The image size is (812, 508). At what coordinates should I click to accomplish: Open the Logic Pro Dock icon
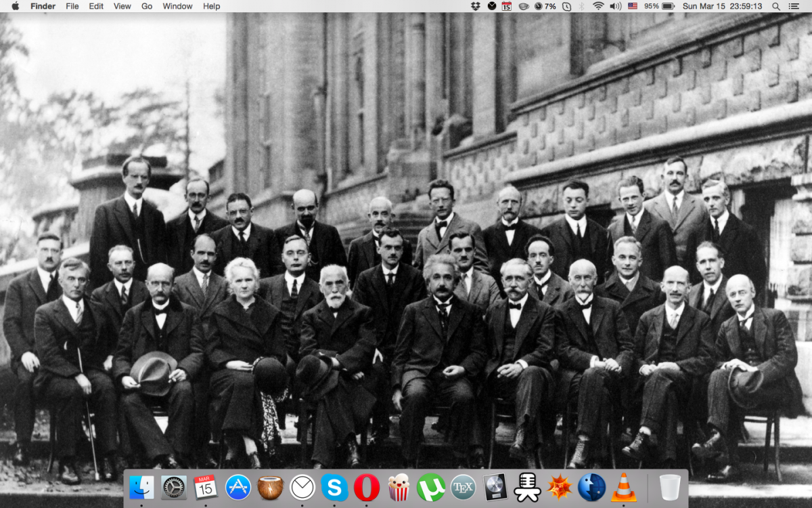point(495,487)
